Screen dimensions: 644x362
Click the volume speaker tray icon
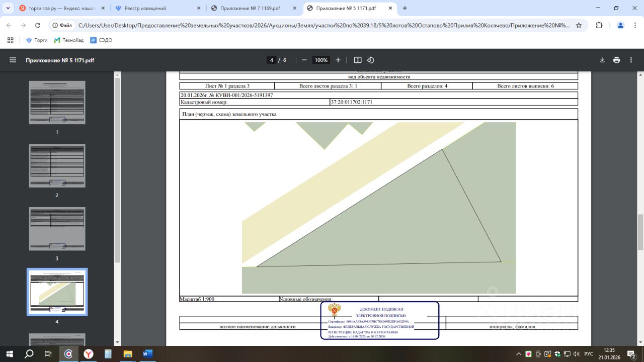pyautogui.click(x=577, y=354)
